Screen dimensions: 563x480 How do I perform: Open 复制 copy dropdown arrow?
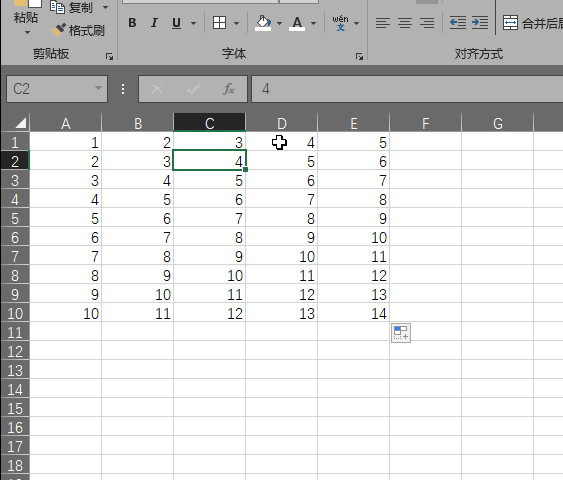(x=105, y=7)
